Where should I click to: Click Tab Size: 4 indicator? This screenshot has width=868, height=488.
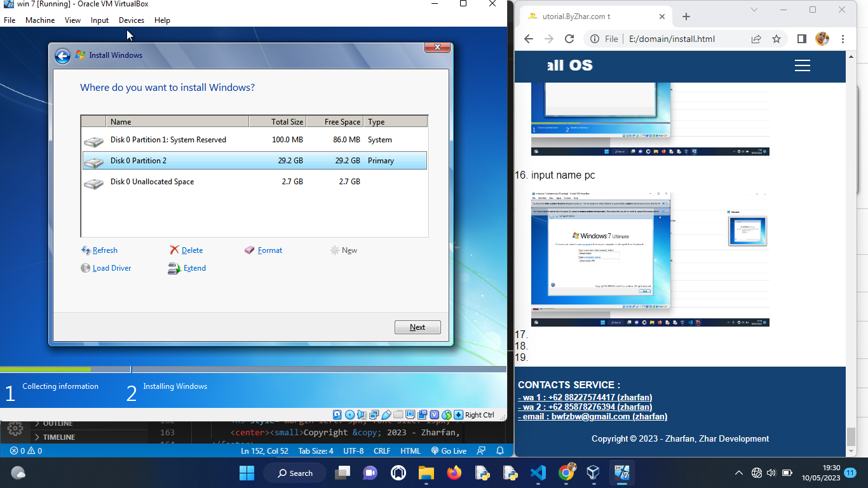click(x=316, y=451)
